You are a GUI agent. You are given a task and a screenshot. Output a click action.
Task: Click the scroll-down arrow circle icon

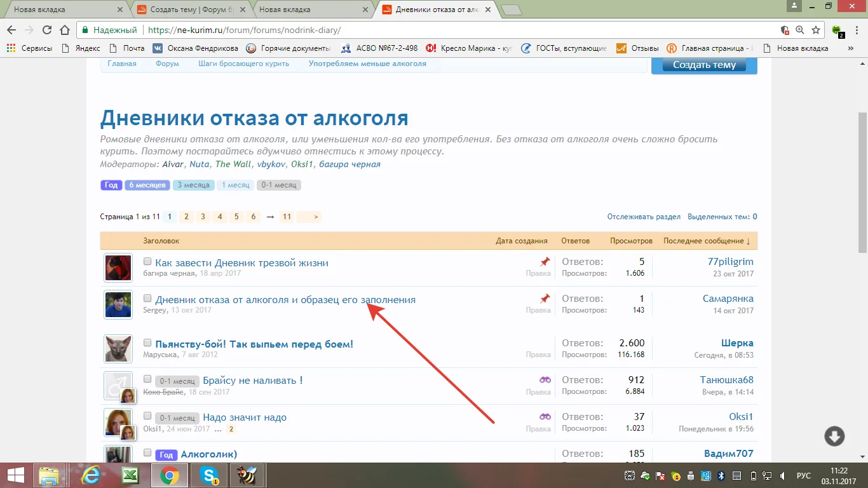click(834, 436)
